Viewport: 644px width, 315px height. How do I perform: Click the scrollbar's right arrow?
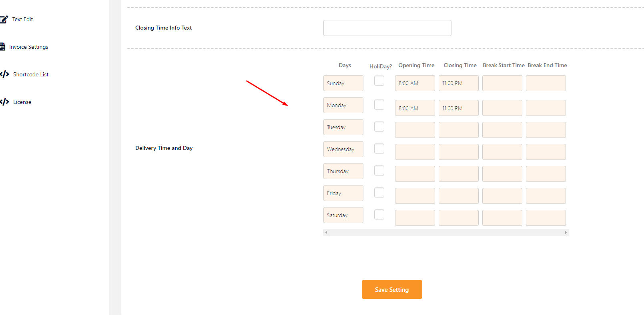(566, 232)
